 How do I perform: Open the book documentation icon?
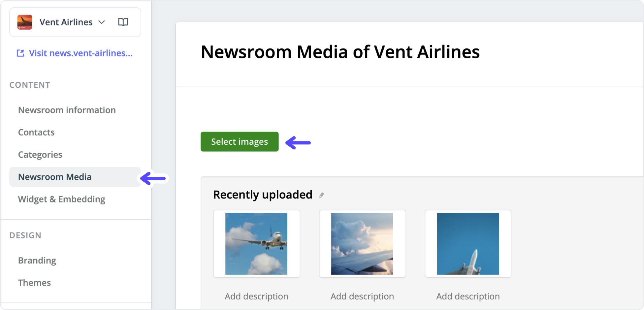pyautogui.click(x=123, y=22)
